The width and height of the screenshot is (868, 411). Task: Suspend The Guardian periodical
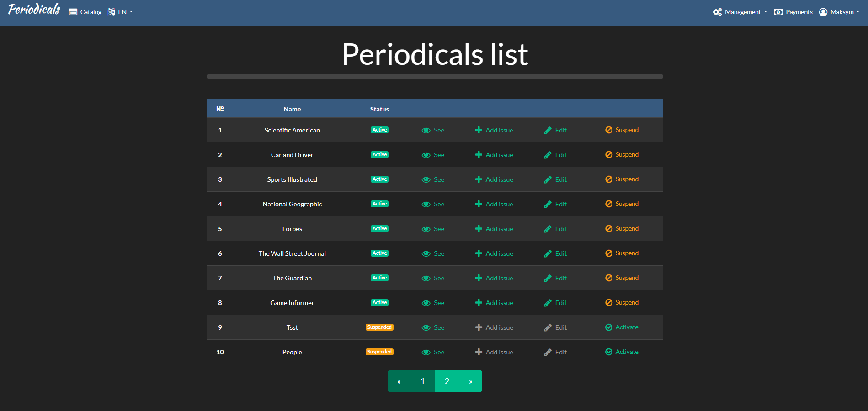pos(622,278)
